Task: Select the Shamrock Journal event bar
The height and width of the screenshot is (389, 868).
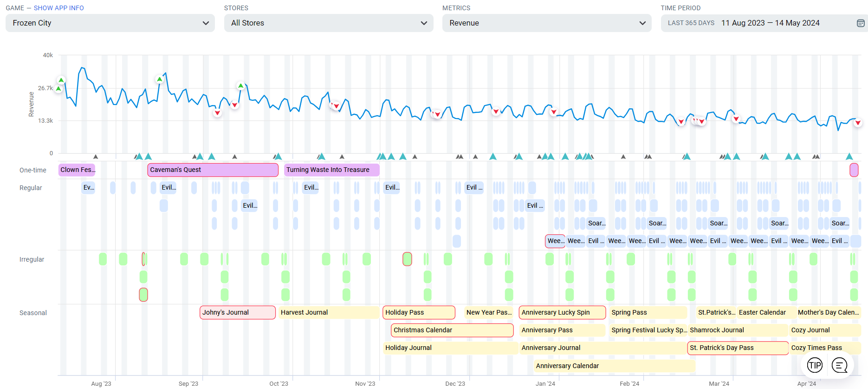Action: 738,330
